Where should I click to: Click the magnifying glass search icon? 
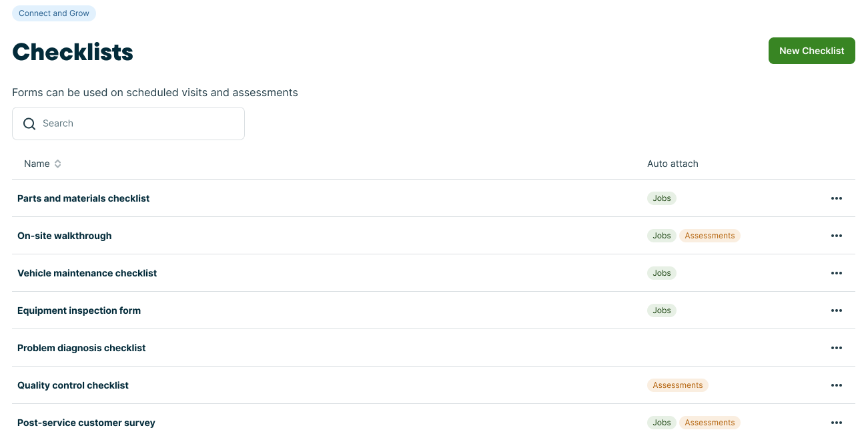click(x=29, y=124)
